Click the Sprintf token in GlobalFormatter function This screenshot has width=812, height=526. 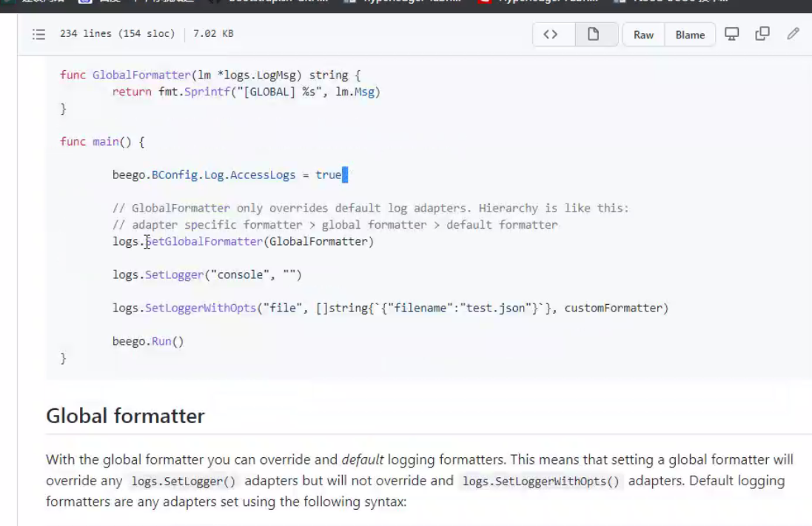207,91
